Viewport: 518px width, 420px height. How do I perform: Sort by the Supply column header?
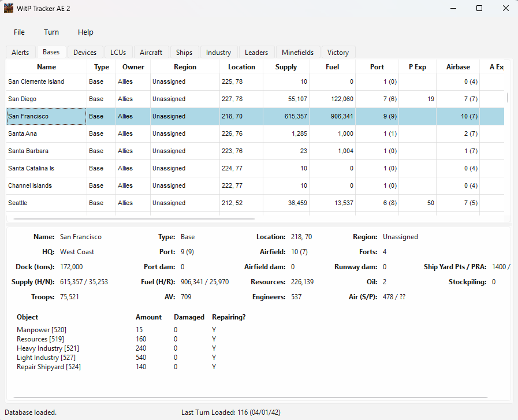(x=286, y=67)
